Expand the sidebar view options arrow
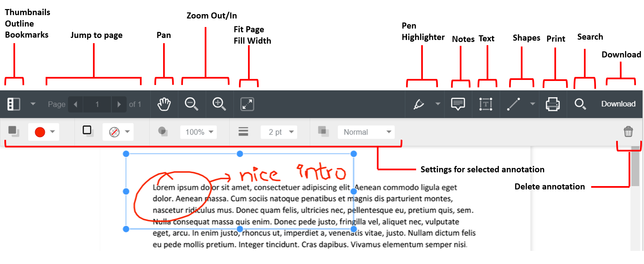 (33, 104)
